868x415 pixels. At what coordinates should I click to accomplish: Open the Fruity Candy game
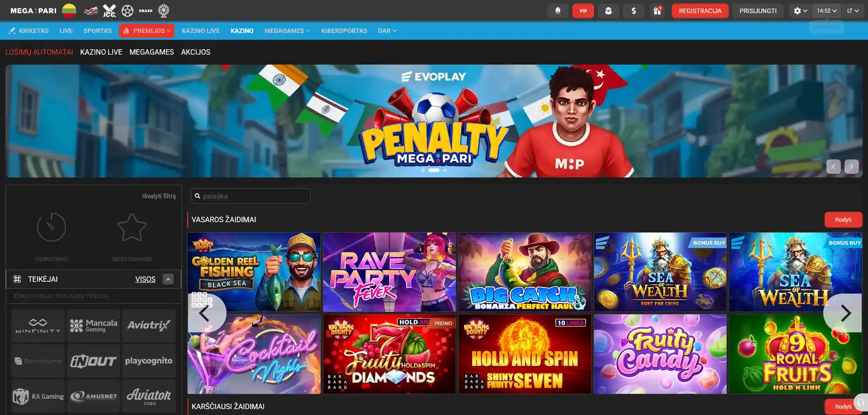coord(660,354)
